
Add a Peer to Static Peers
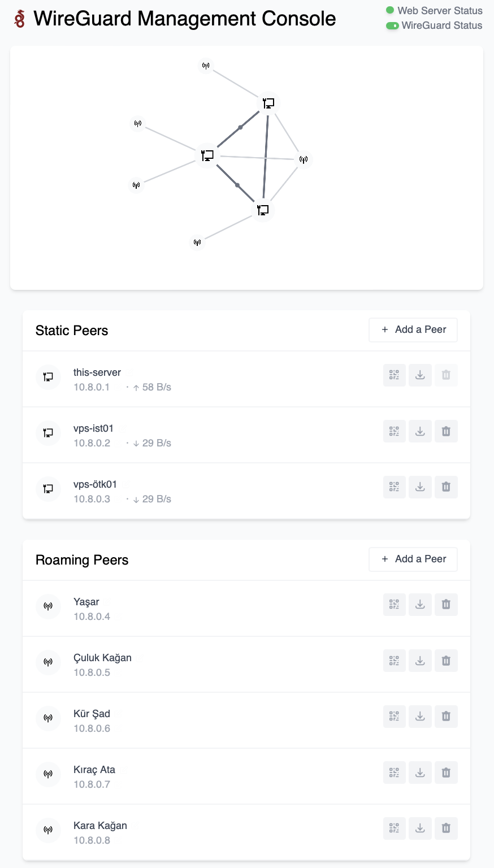[413, 330]
